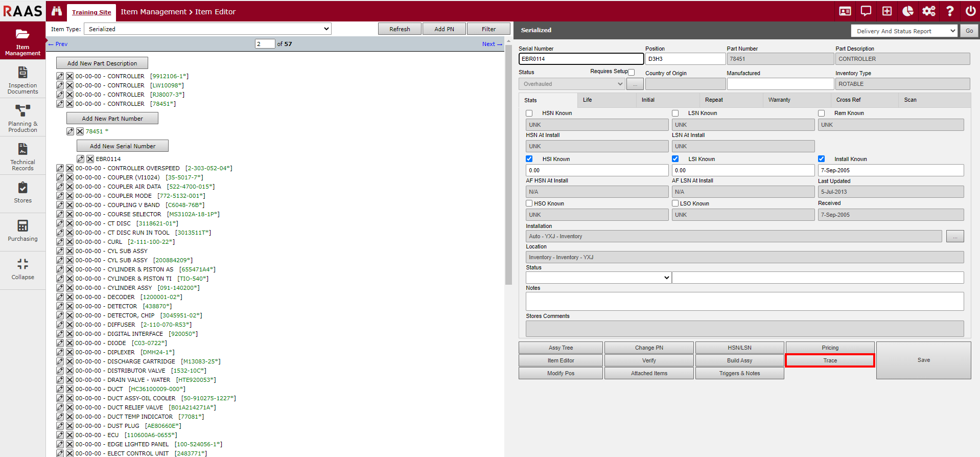Enable the HSN Known checkbox
Image resolution: width=980 pixels, height=457 pixels.
(529, 113)
